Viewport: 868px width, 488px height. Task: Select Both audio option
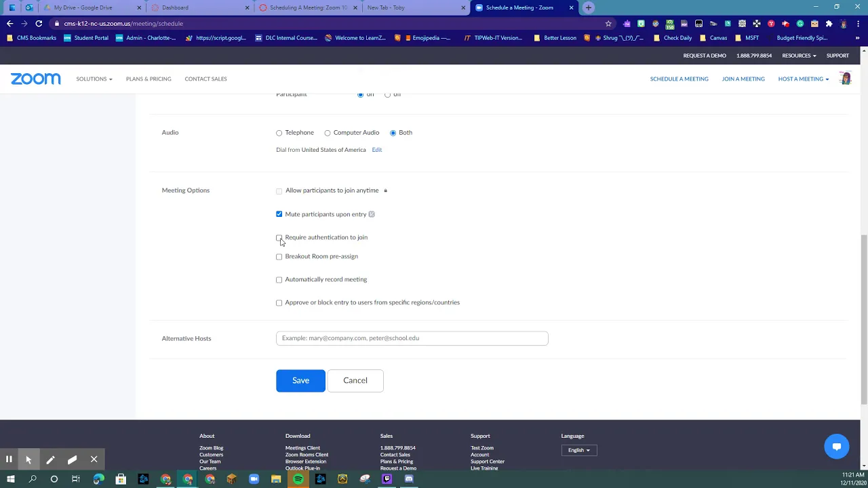coord(393,133)
